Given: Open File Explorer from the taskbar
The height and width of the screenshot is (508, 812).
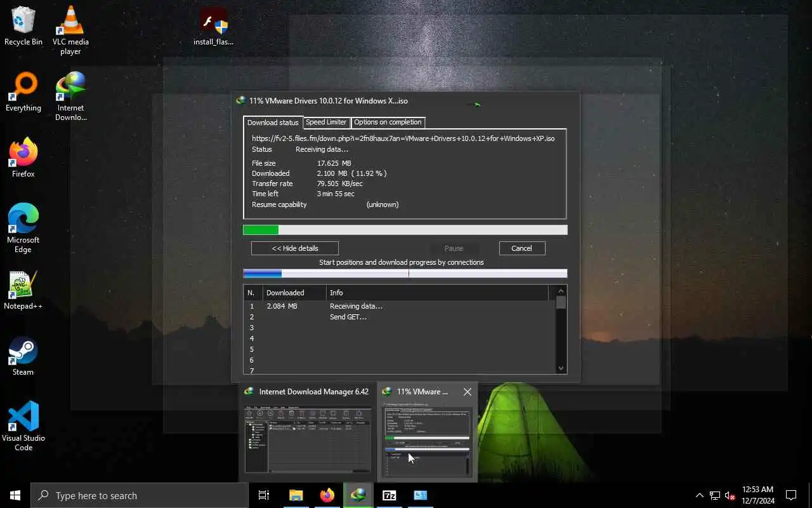Looking at the screenshot, I should pyautogui.click(x=296, y=495).
